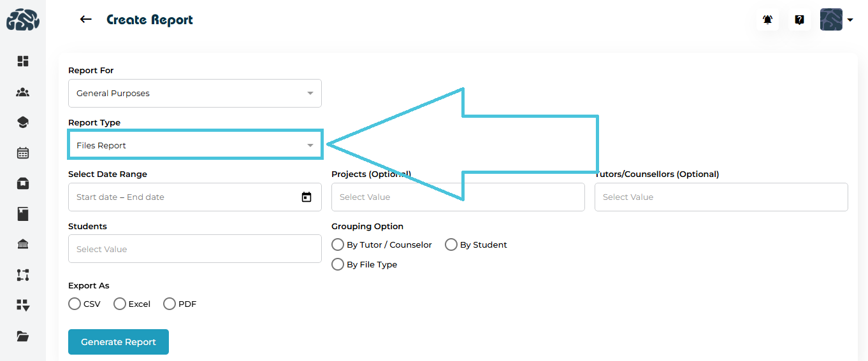Open the folder icon in sidebar

(23, 336)
